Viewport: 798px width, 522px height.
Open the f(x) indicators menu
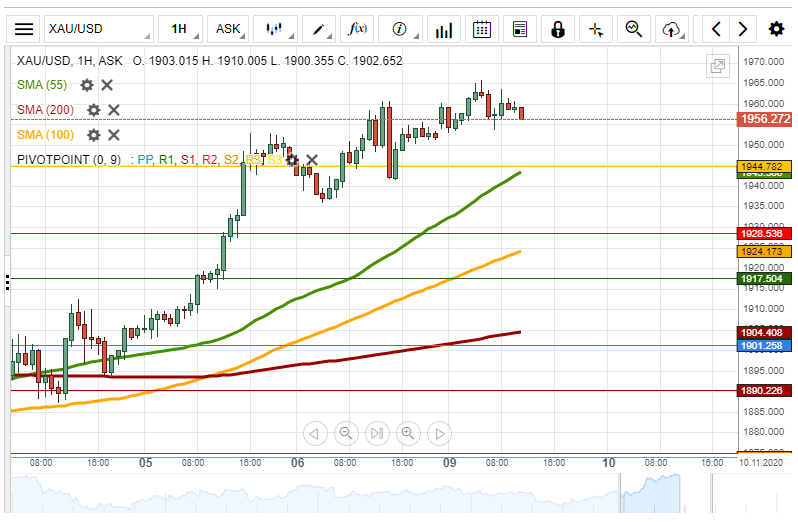(357, 29)
